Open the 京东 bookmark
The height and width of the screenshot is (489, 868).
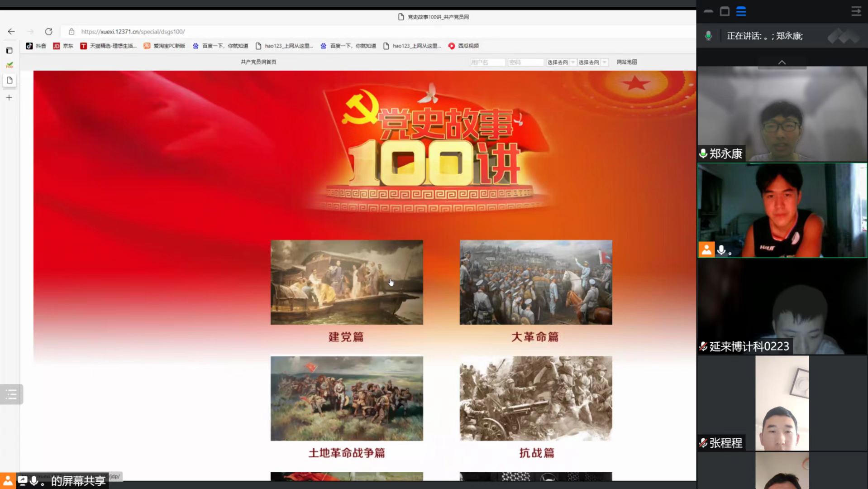63,46
